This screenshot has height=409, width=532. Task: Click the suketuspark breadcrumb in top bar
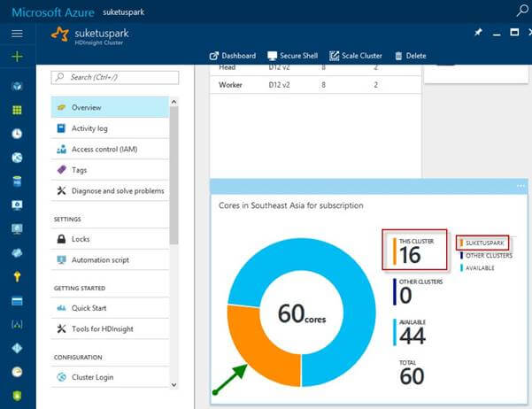[124, 12]
